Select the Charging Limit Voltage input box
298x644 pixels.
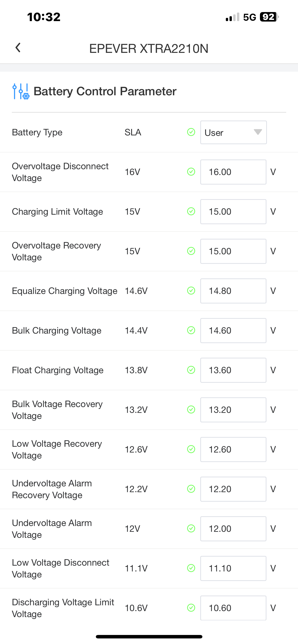pyautogui.click(x=233, y=212)
